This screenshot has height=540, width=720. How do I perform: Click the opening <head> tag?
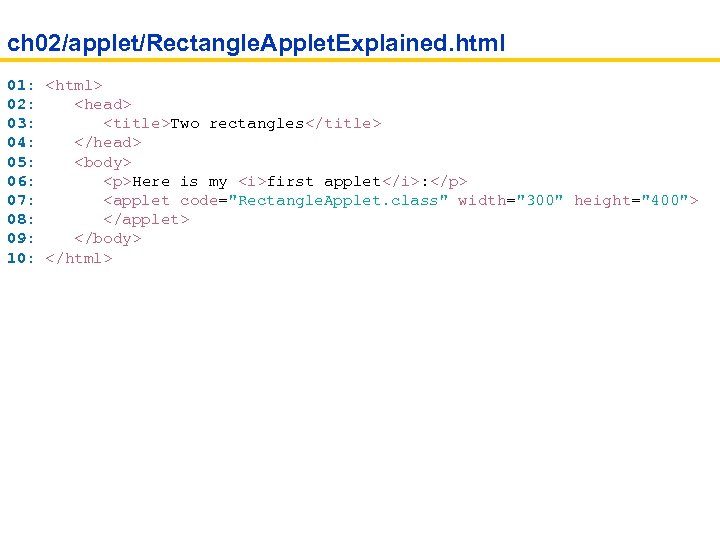(x=103, y=105)
